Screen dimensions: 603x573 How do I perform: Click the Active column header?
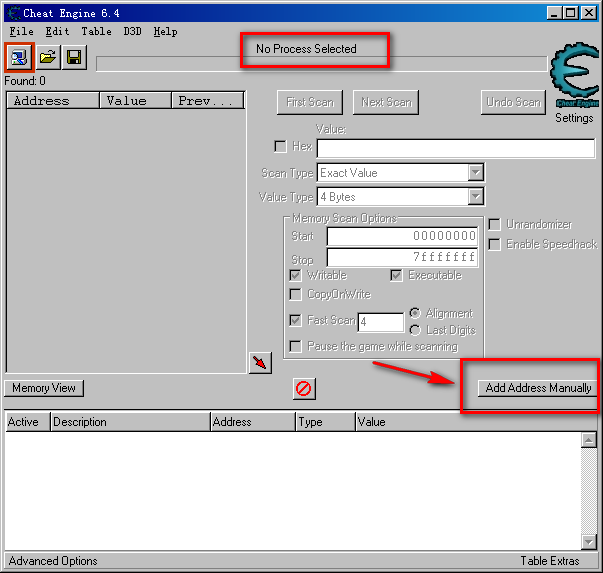pos(27,422)
